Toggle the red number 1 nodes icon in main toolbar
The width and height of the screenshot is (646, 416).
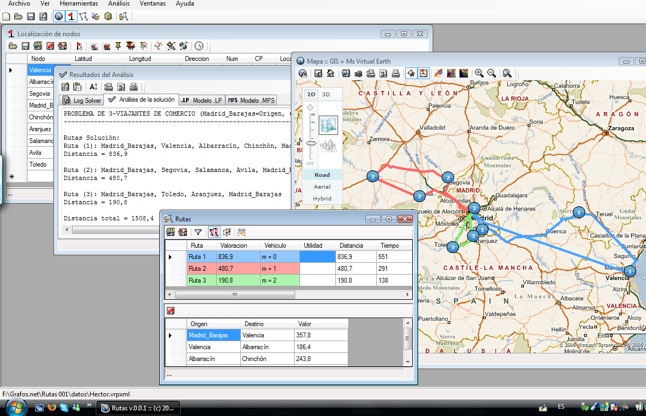pos(71,16)
